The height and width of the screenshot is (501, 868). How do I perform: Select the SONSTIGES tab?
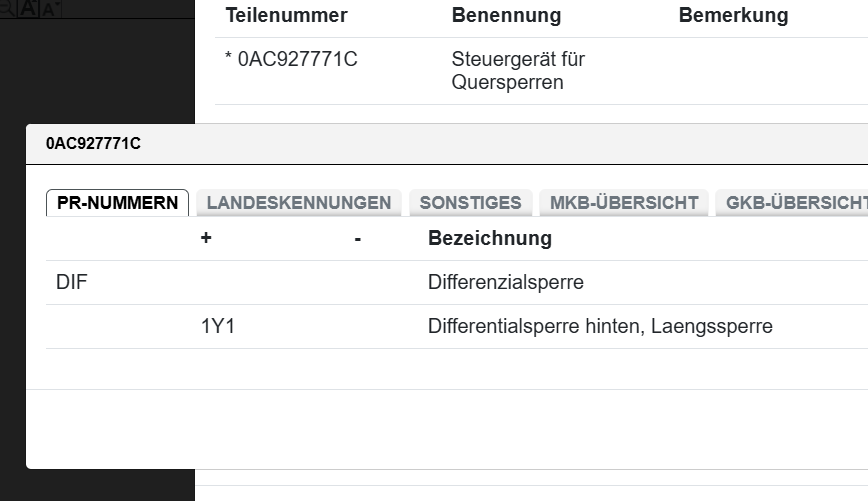[470, 202]
